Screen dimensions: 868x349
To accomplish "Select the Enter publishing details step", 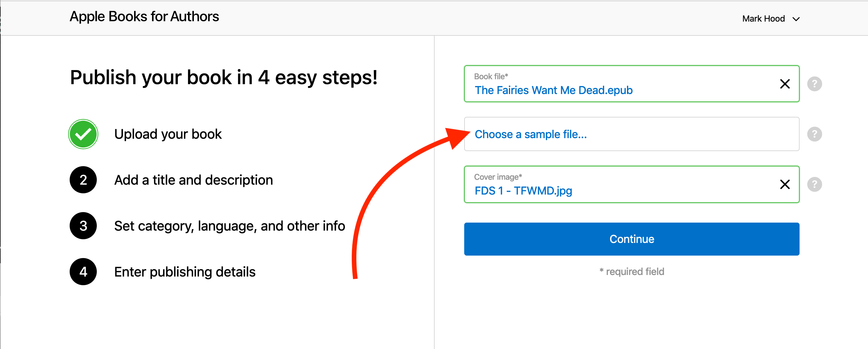I will [185, 272].
